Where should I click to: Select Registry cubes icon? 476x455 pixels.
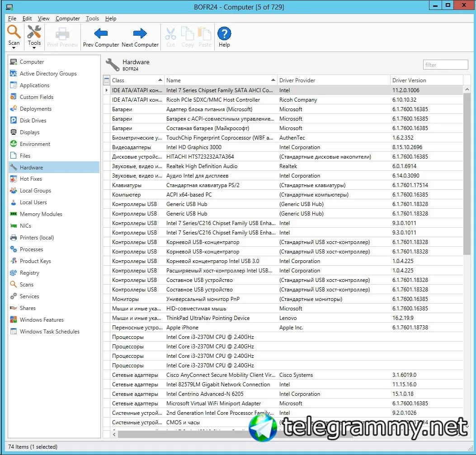click(14, 273)
